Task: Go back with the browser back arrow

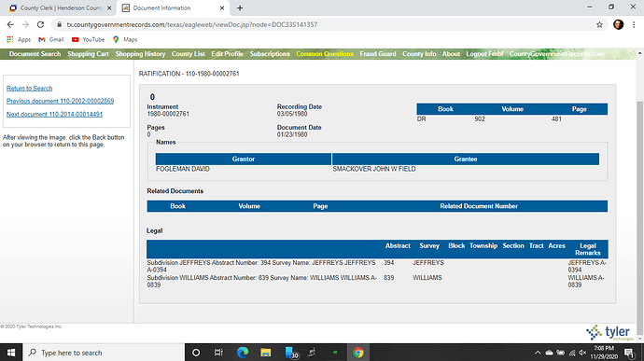Action: pos(10,24)
